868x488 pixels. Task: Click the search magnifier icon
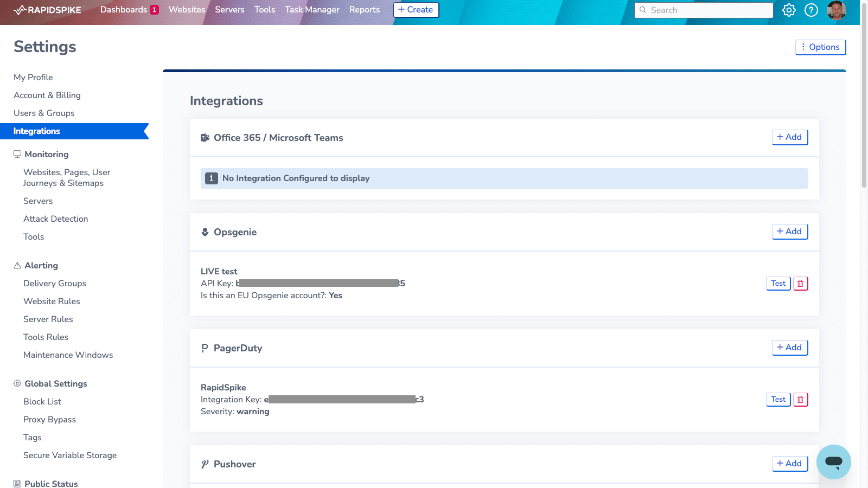point(643,10)
